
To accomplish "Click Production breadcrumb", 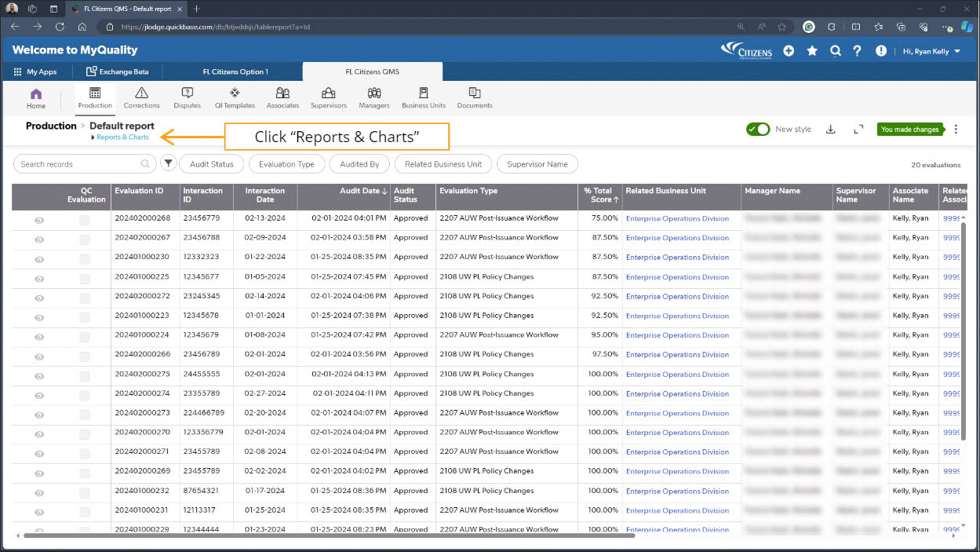I will pos(51,126).
